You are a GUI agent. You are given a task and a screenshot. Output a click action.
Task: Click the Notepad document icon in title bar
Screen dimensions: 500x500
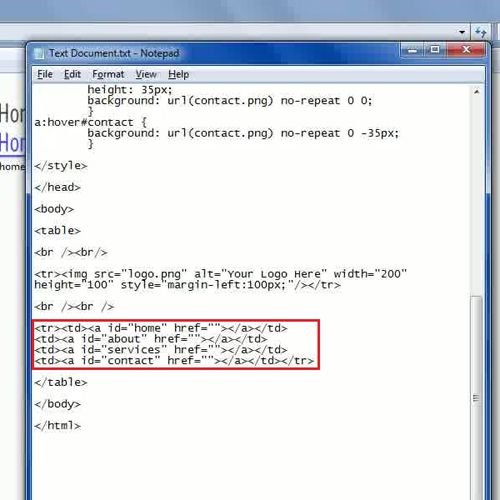click(39, 53)
